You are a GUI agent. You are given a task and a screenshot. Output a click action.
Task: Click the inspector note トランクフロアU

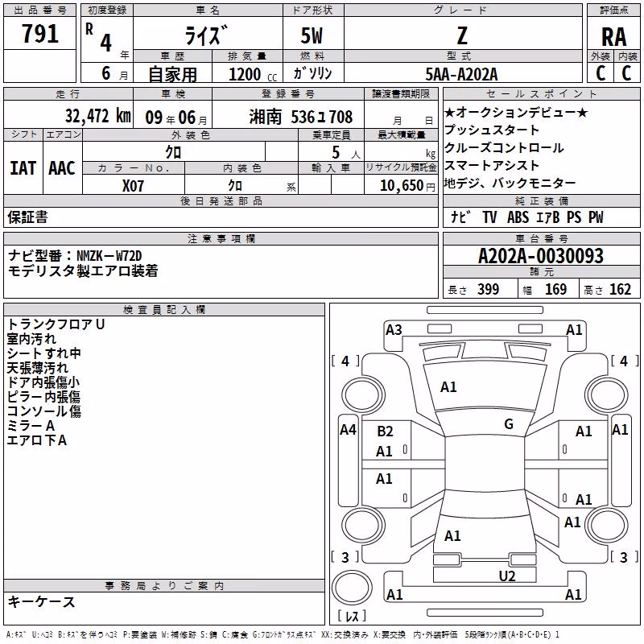point(56,324)
